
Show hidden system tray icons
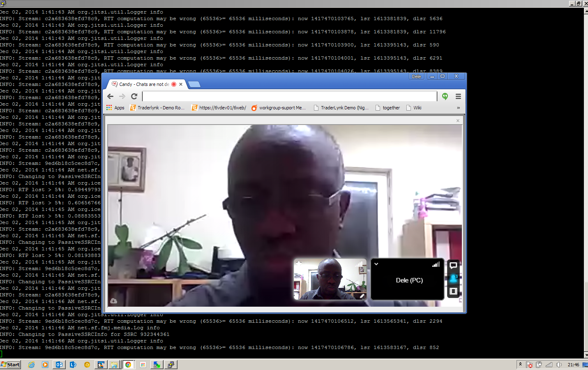point(520,365)
